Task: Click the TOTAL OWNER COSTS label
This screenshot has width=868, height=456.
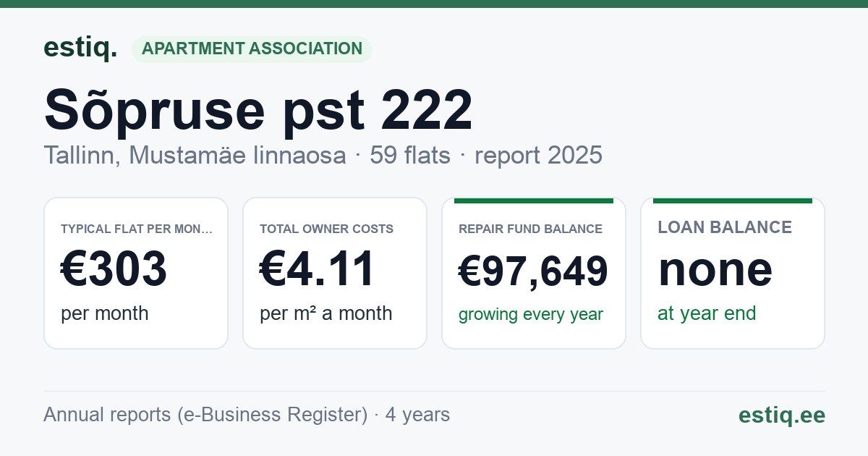Action: (327, 229)
